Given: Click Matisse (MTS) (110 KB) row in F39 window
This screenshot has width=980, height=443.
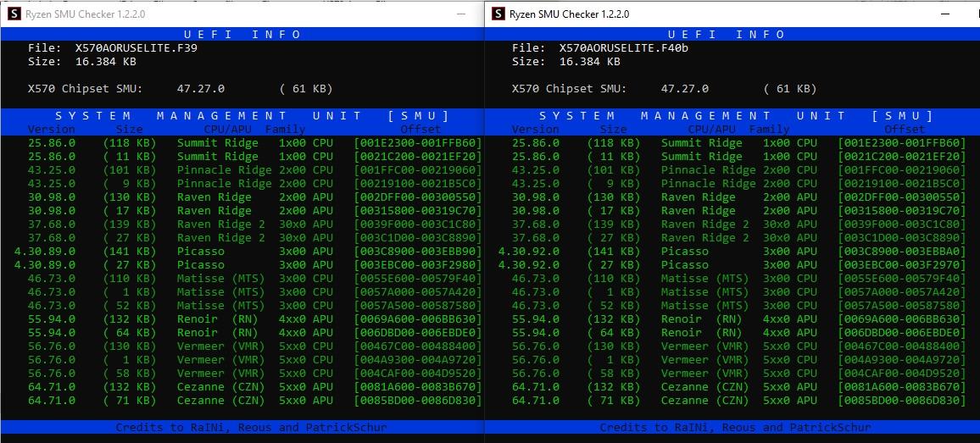Looking at the screenshot, I should (x=255, y=279).
